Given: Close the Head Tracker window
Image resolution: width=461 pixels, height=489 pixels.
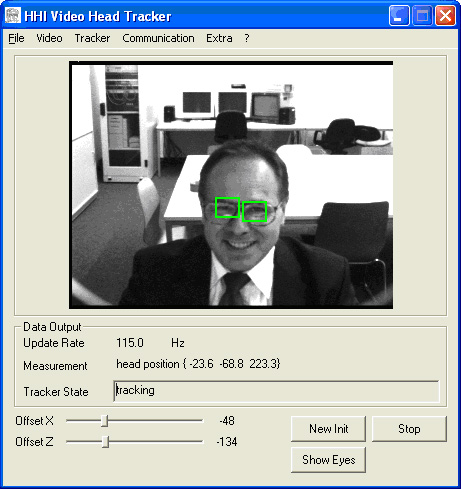Looking at the screenshot, I should [445, 16].
